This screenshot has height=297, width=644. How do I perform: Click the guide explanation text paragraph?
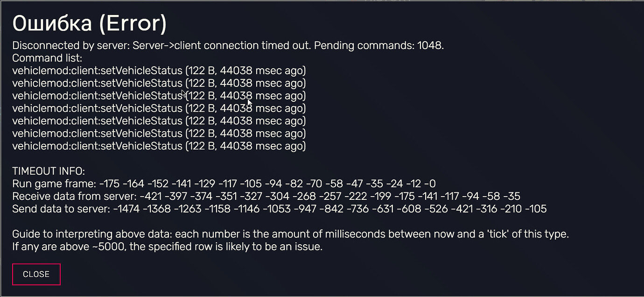coord(290,234)
